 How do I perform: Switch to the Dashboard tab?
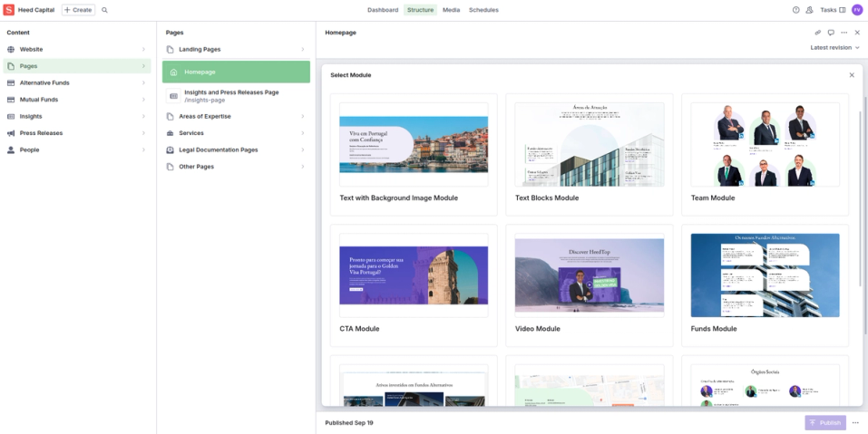point(383,10)
